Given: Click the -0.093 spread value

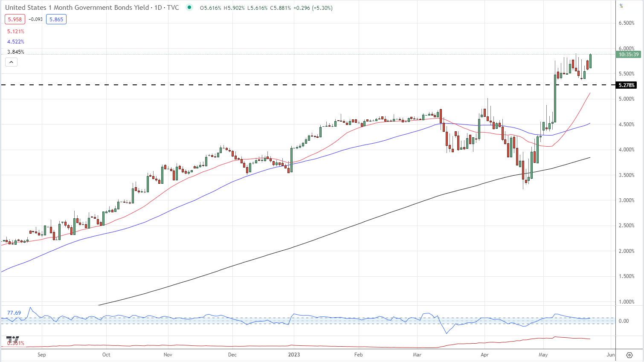Looking at the screenshot, I should coord(35,19).
